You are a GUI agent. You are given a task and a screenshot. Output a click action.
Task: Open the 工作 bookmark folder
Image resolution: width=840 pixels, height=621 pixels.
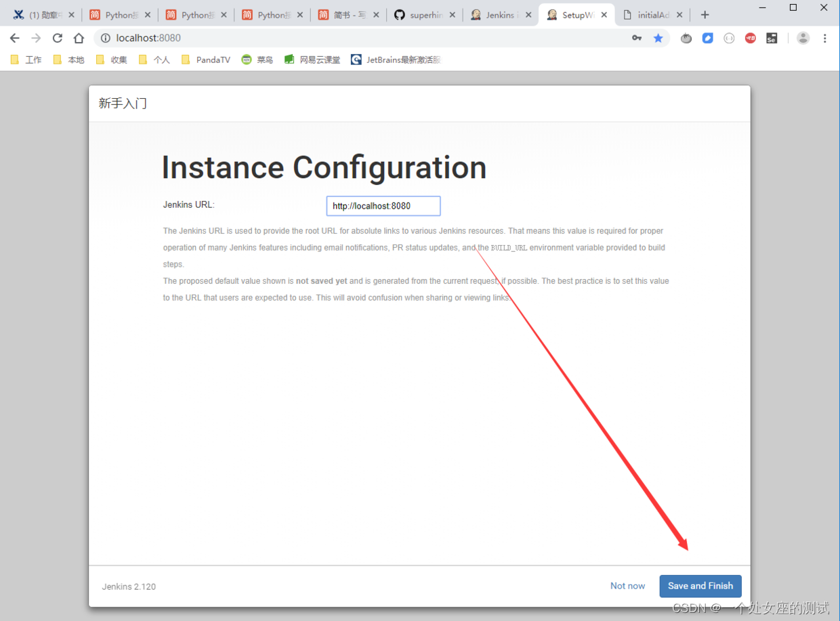coord(26,60)
